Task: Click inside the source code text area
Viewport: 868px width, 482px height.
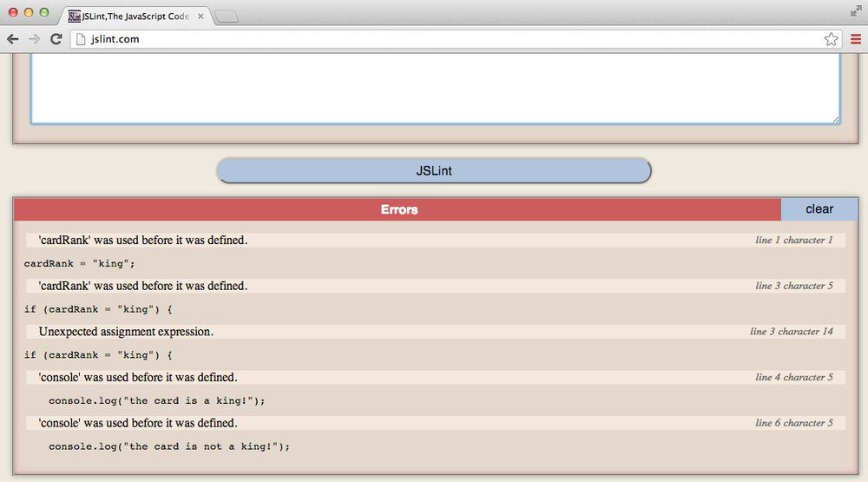Action: [x=435, y=88]
